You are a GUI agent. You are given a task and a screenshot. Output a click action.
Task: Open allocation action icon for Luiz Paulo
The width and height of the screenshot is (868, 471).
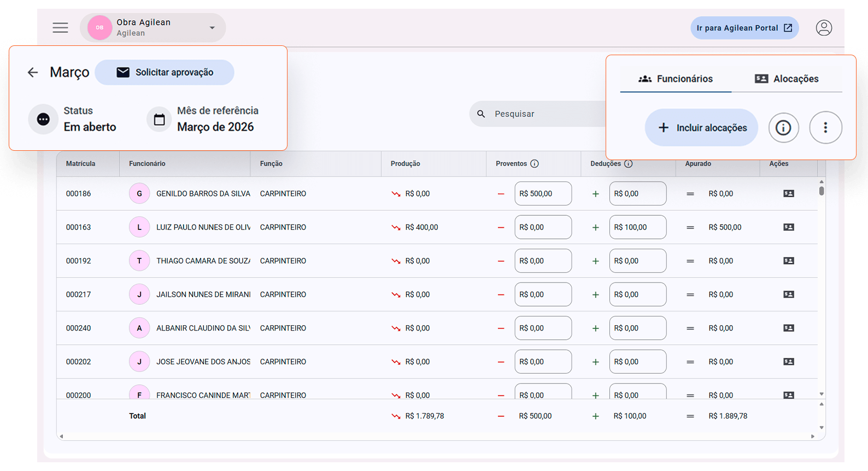pos(788,227)
